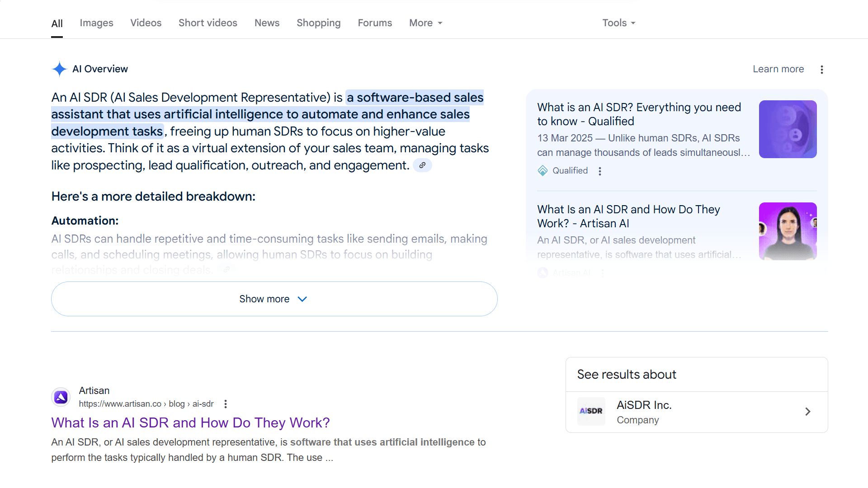This screenshot has width=868, height=488.
Task: Switch to the Images tab
Action: 96,23
